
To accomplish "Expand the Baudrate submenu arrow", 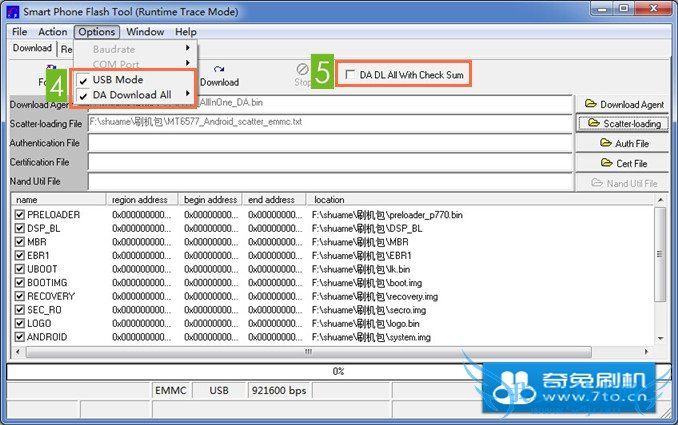I will (188, 48).
